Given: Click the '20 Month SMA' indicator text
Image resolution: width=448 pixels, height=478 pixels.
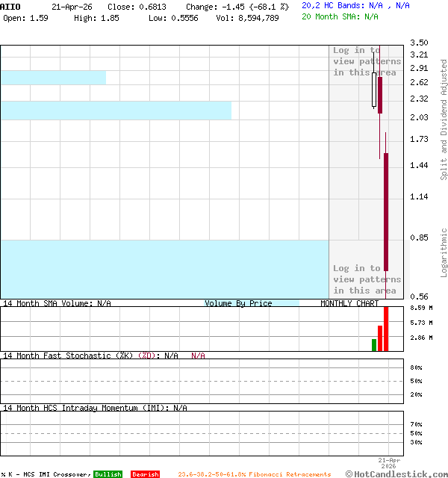Looking at the screenshot, I should tap(340, 16).
